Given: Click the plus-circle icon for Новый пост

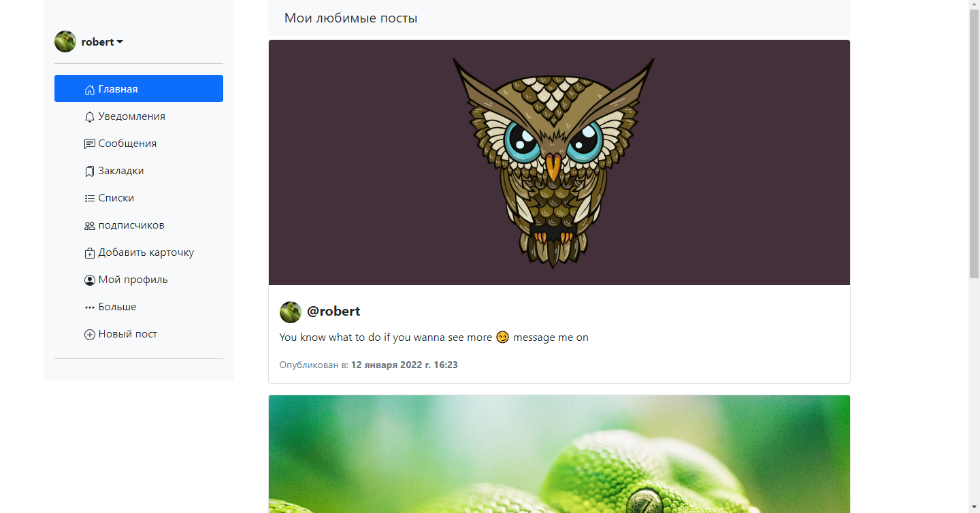Looking at the screenshot, I should click(90, 334).
